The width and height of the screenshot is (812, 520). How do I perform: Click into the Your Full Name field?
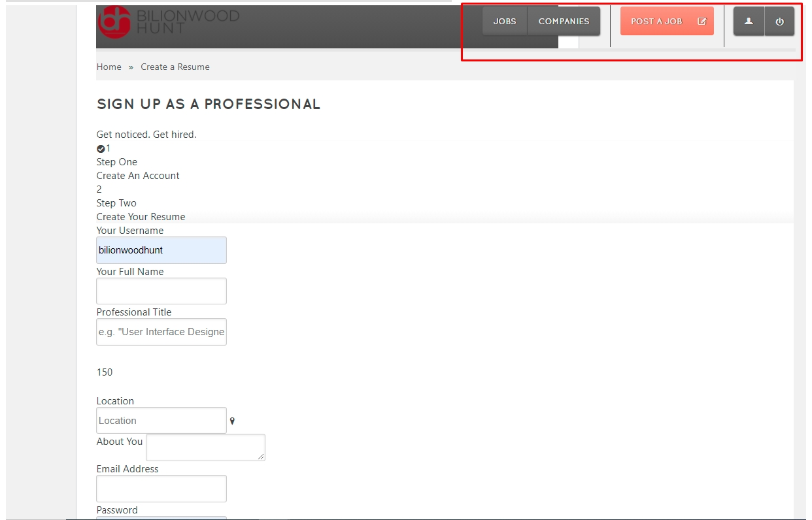coord(161,291)
